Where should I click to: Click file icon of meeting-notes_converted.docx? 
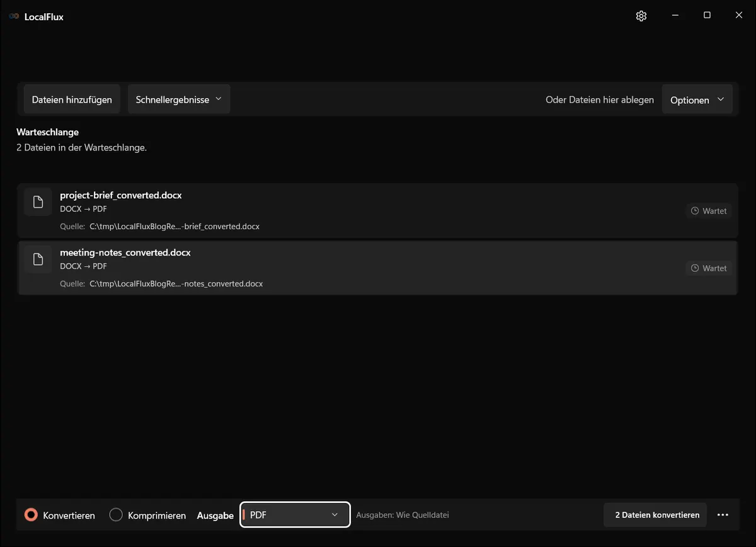coord(38,259)
